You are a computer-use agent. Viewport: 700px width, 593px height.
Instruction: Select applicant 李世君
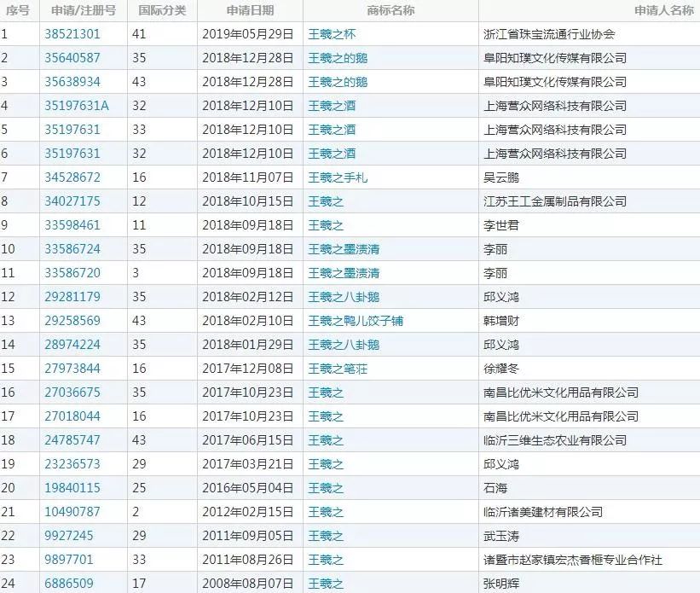(501, 225)
